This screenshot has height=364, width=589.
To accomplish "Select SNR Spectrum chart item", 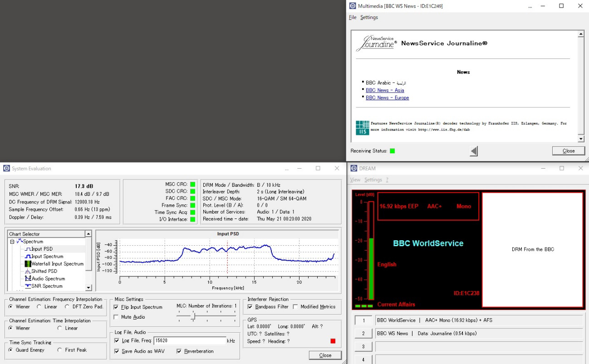I will (47, 286).
